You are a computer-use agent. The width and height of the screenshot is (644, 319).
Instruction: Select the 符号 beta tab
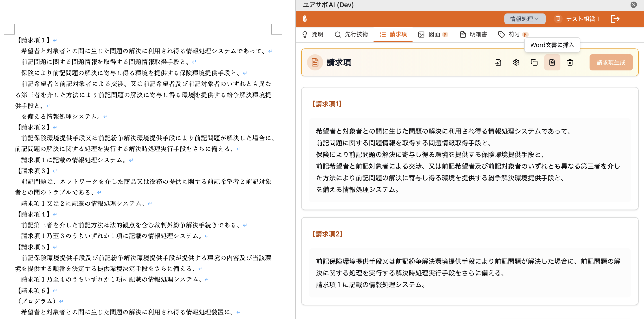(512, 34)
